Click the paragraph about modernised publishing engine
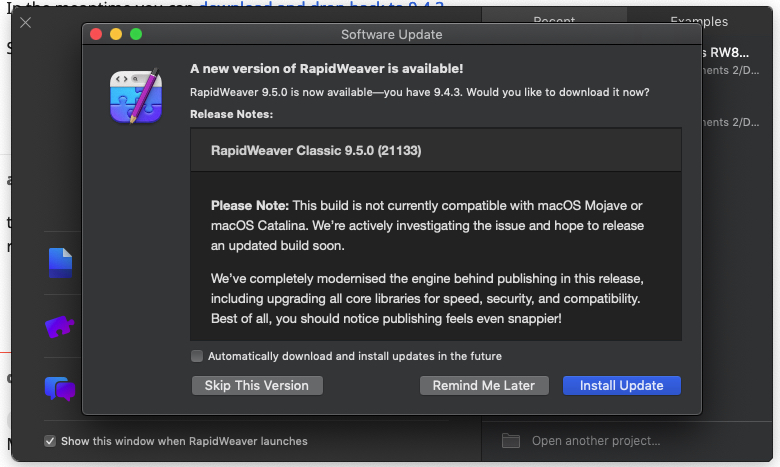The height and width of the screenshot is (467, 780). [x=427, y=298]
